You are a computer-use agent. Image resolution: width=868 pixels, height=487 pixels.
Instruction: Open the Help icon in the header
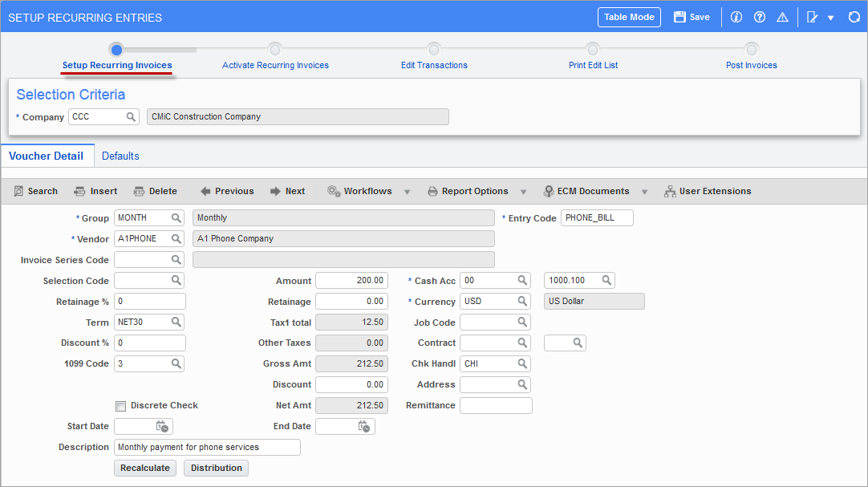click(x=759, y=16)
